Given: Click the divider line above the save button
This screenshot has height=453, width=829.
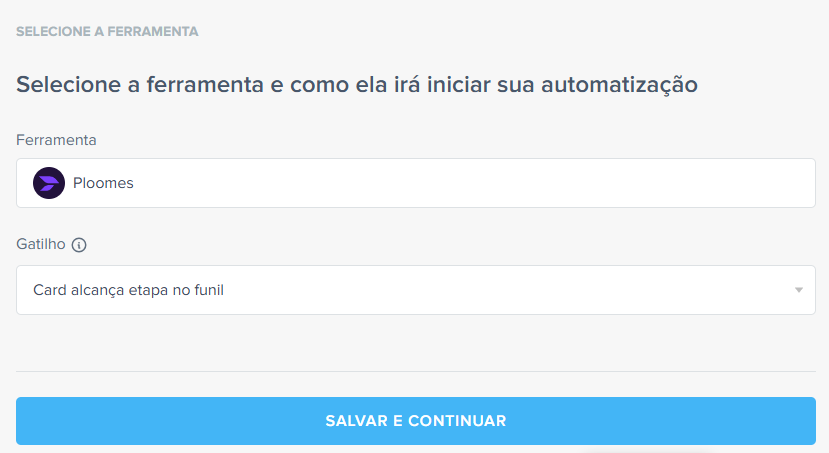Looking at the screenshot, I should 415,372.
